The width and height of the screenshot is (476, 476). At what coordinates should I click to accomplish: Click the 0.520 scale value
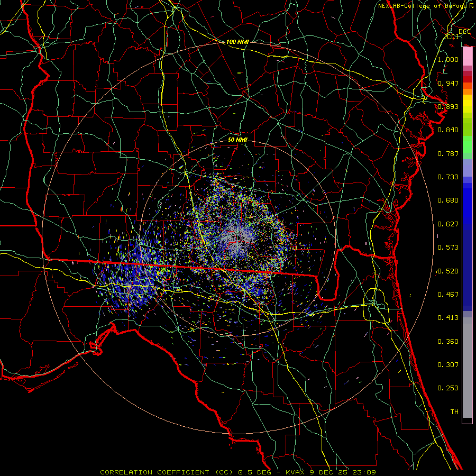448,271
